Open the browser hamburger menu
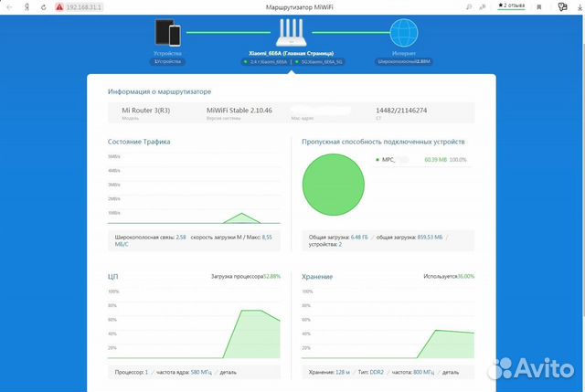 540,5
